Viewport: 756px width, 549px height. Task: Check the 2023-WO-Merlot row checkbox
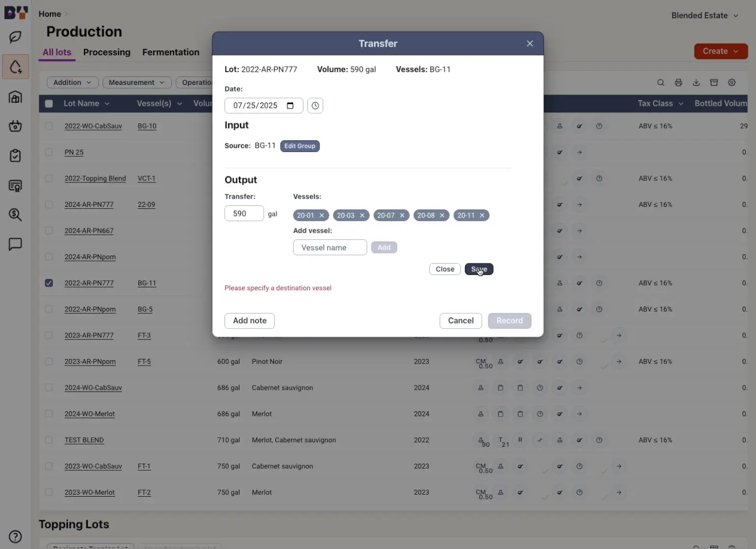[x=49, y=492]
